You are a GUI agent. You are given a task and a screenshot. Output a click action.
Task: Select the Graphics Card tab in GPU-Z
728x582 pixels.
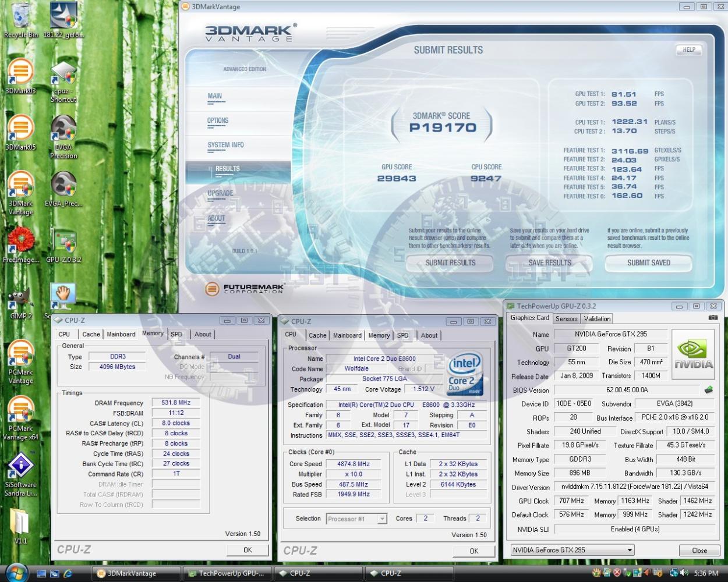529,318
